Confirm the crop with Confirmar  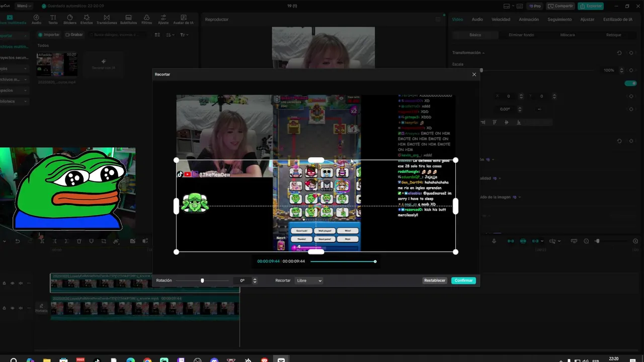463,281
